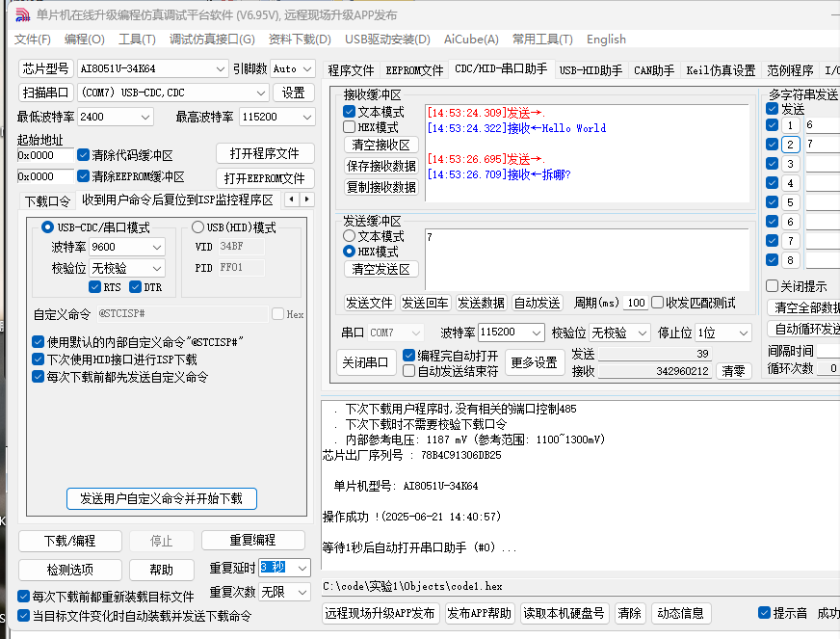The image size is (840, 639).
Task: Toggle the RTS checkbox
Action: [94, 287]
